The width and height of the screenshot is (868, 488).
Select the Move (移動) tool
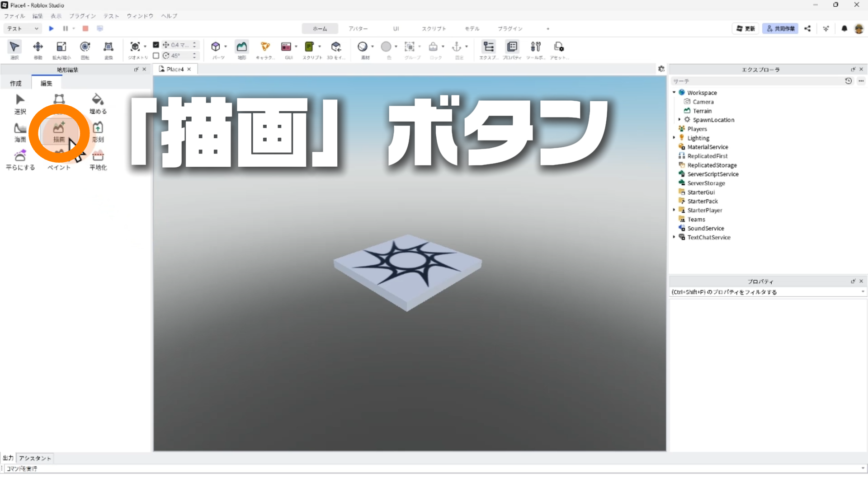point(38,47)
